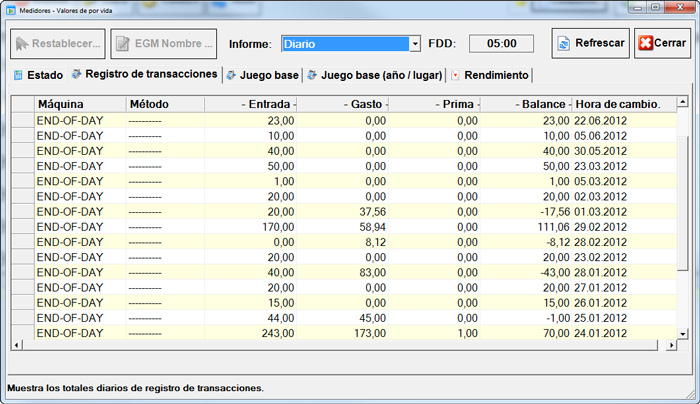The image size is (700, 404).
Task: Sort by the Máquina column header
Action: [60, 104]
